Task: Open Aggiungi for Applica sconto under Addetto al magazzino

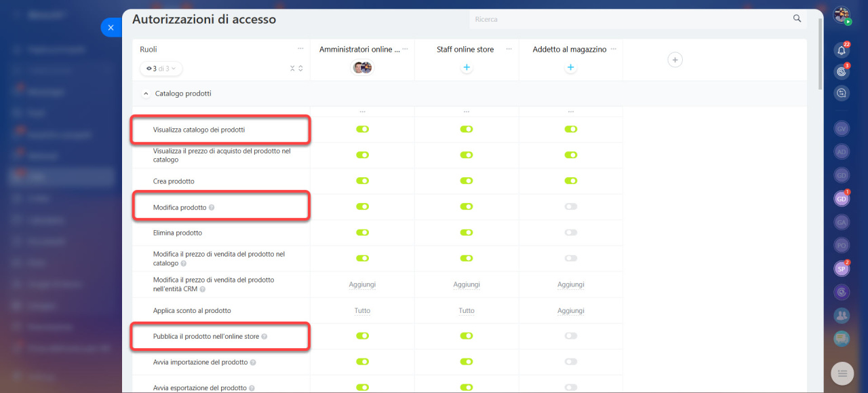Action: [x=570, y=310]
